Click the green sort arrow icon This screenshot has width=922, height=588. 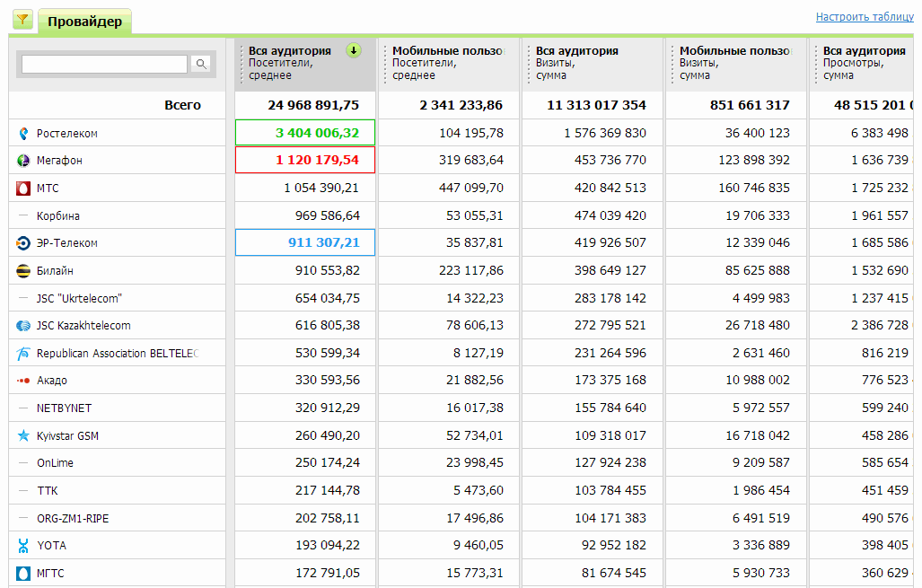coord(354,50)
